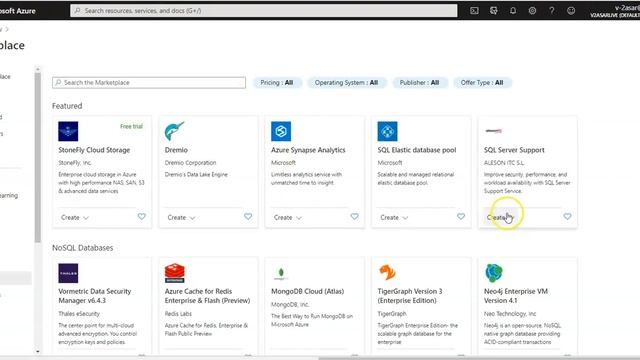Click the TigerGraph logo
Screen dimensions: 640x360
point(387,272)
